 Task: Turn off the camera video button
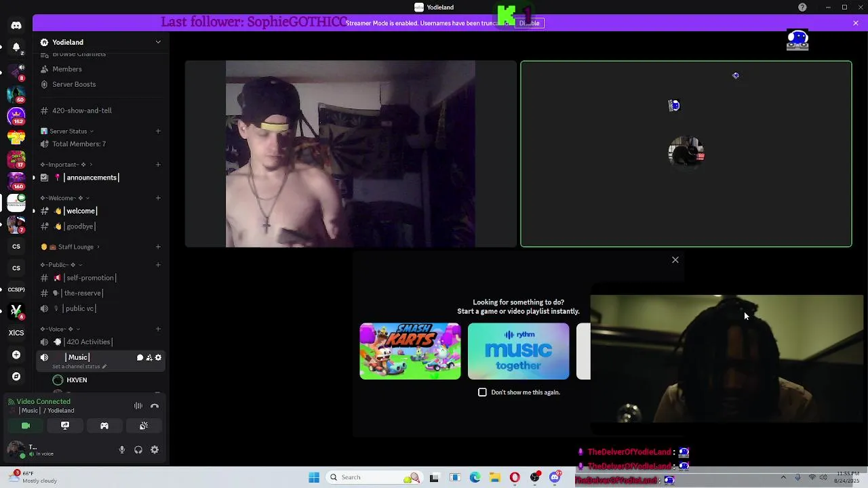[x=26, y=426]
